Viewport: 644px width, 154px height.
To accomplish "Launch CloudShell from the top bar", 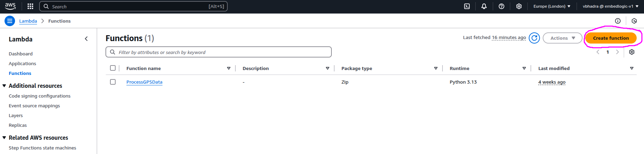I will coord(467,6).
